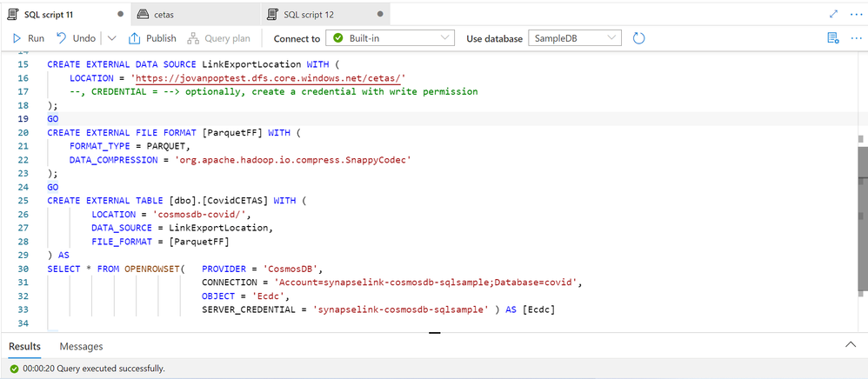The height and width of the screenshot is (379, 868).
Task: Click green success icon in status bar
Action: [x=14, y=368]
